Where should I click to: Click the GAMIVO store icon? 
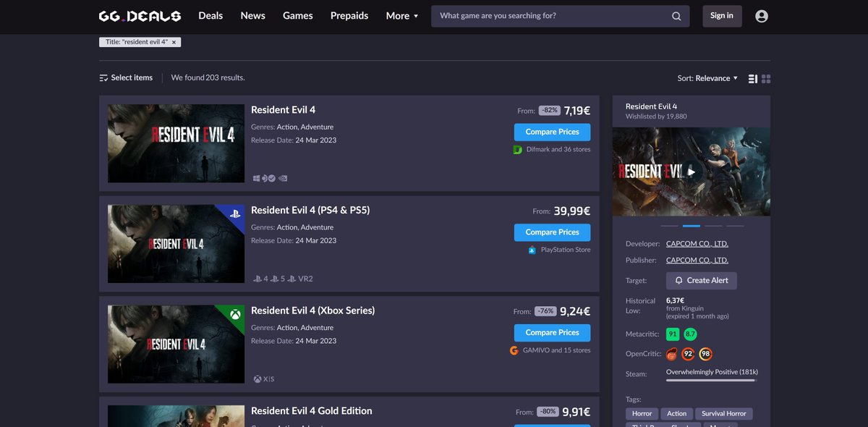tap(514, 350)
